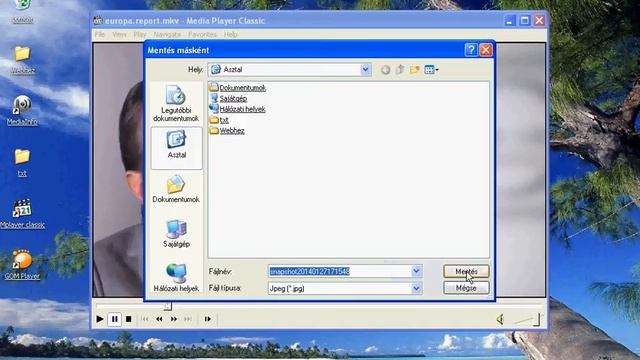This screenshot has width=640, height=360.
Task: Open the Help menu in Media Player Classic
Action: (x=231, y=35)
